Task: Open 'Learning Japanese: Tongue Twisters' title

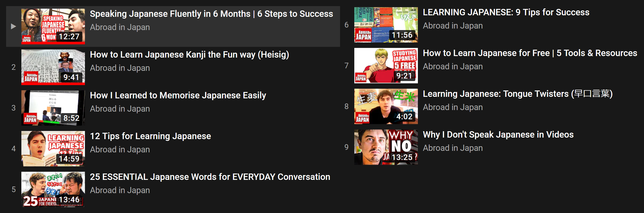Action: point(518,94)
